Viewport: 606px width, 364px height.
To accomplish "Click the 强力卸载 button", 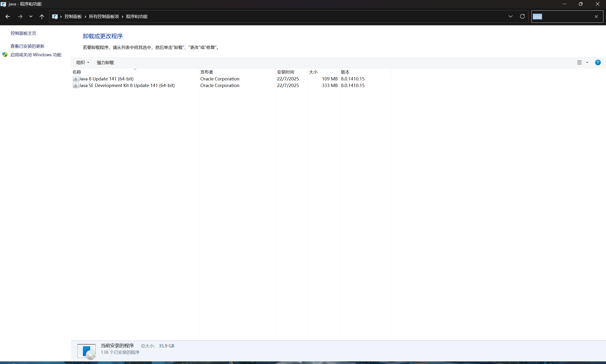I will click(x=105, y=62).
